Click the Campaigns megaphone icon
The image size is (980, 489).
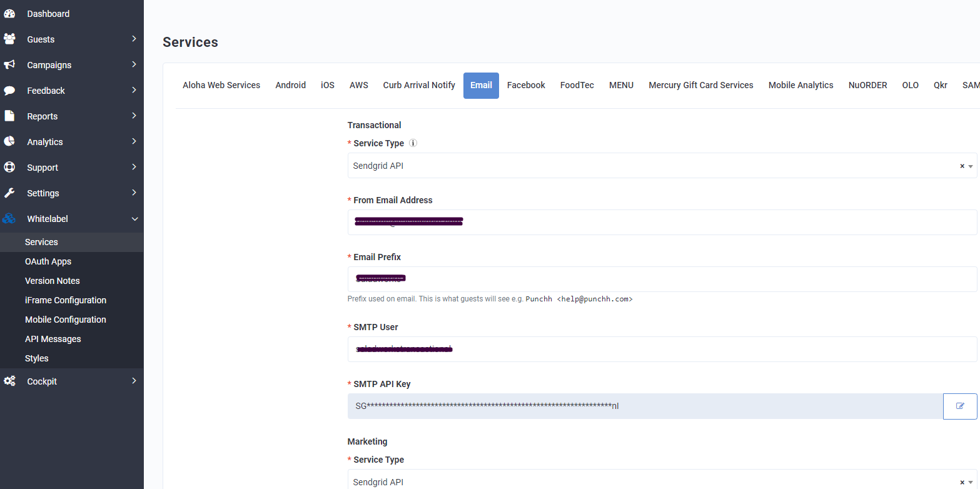[9, 65]
